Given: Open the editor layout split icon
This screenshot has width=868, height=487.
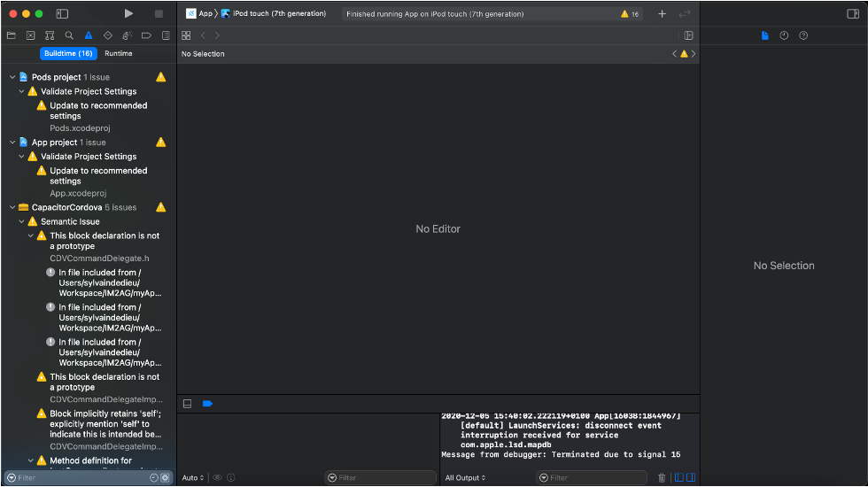Looking at the screenshot, I should pyautogui.click(x=689, y=35).
